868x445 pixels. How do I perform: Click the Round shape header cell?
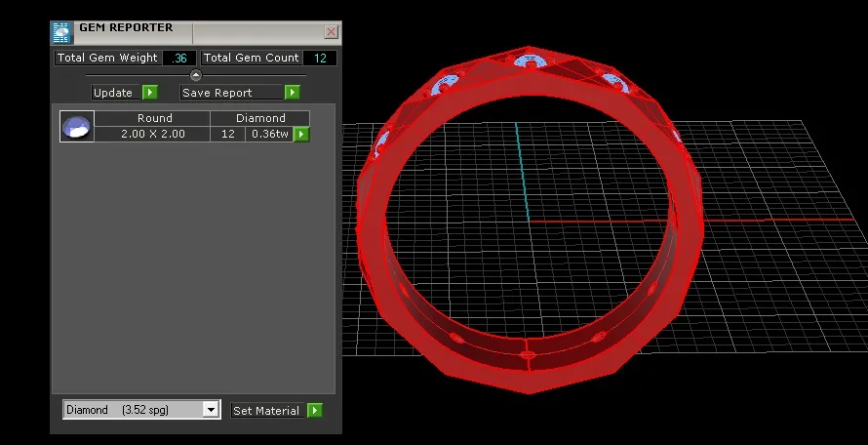click(x=154, y=118)
